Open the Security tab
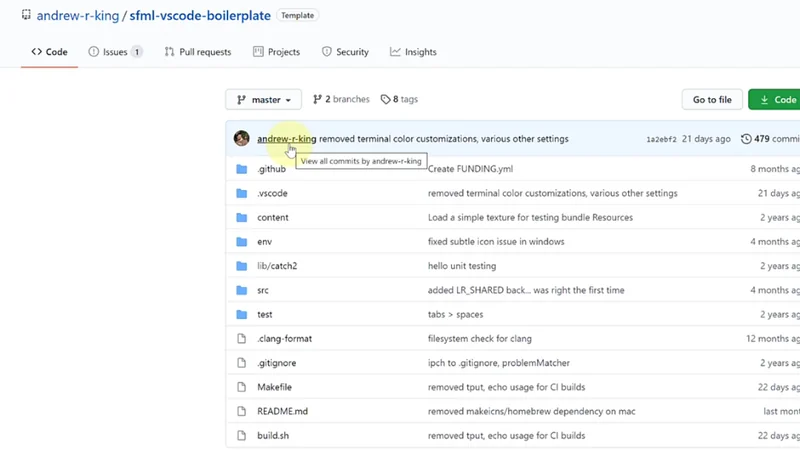This screenshot has width=800, height=450. pos(345,52)
